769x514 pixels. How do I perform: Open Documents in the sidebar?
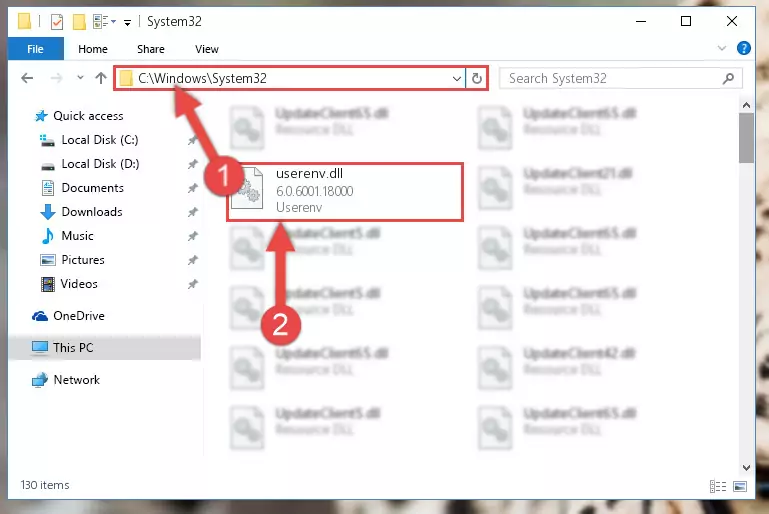[92, 188]
